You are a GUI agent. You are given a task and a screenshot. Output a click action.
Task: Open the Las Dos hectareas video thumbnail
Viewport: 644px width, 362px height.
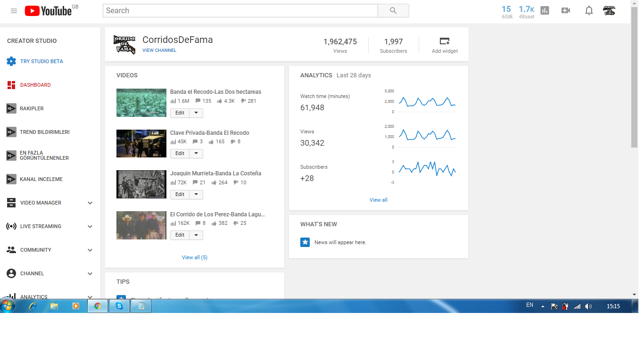coord(141,103)
